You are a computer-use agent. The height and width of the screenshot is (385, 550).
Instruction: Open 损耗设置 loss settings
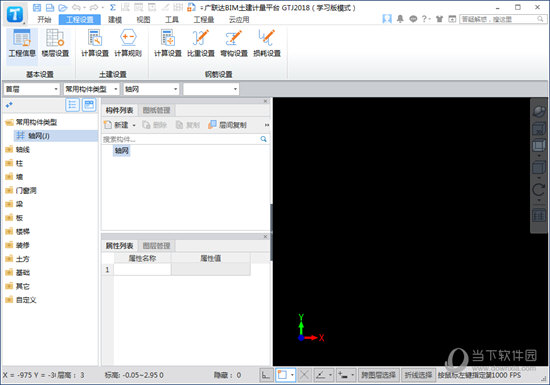(x=267, y=43)
